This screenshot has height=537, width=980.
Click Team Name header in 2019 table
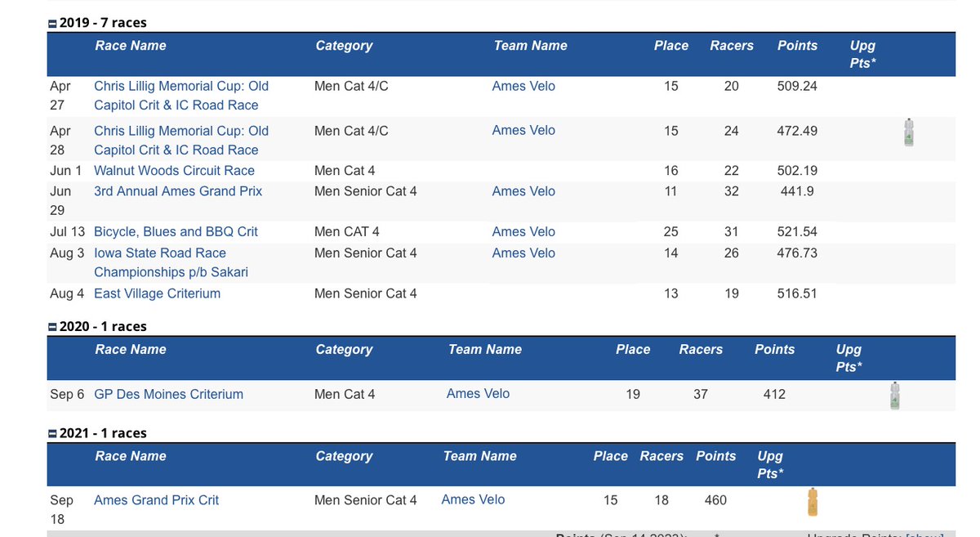(530, 46)
